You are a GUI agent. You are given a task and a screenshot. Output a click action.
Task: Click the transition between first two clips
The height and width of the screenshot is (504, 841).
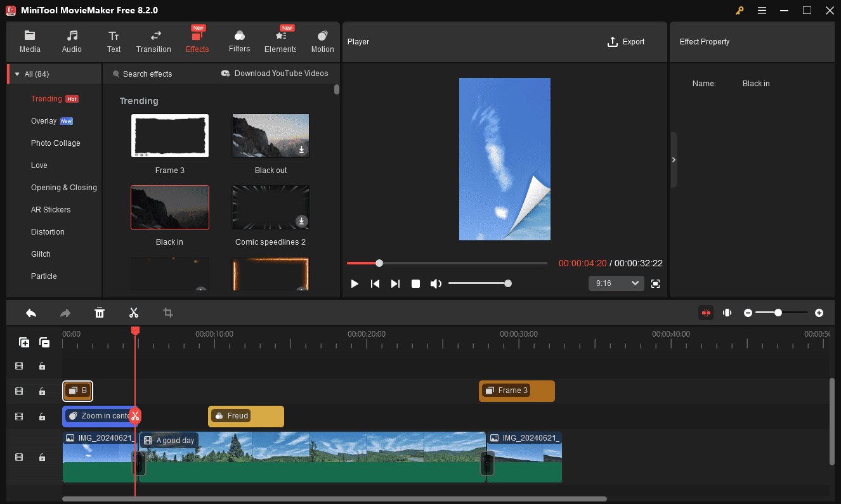click(138, 463)
